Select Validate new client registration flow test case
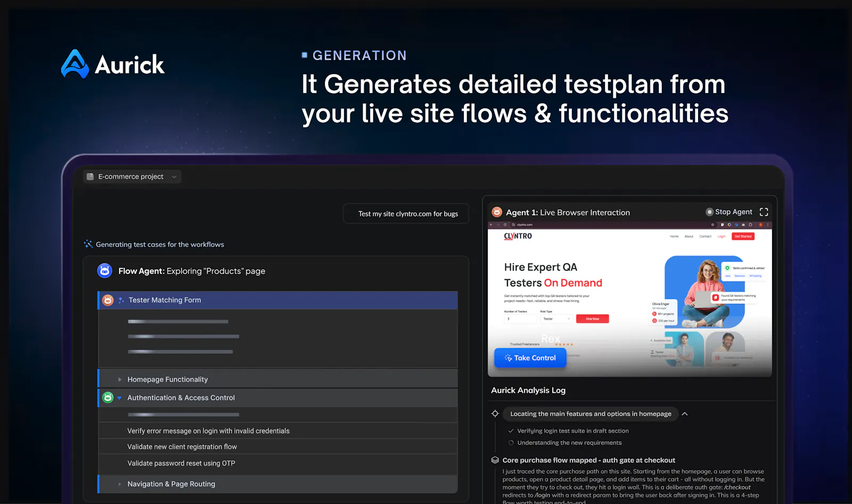This screenshot has height=504, width=852. 277,447
